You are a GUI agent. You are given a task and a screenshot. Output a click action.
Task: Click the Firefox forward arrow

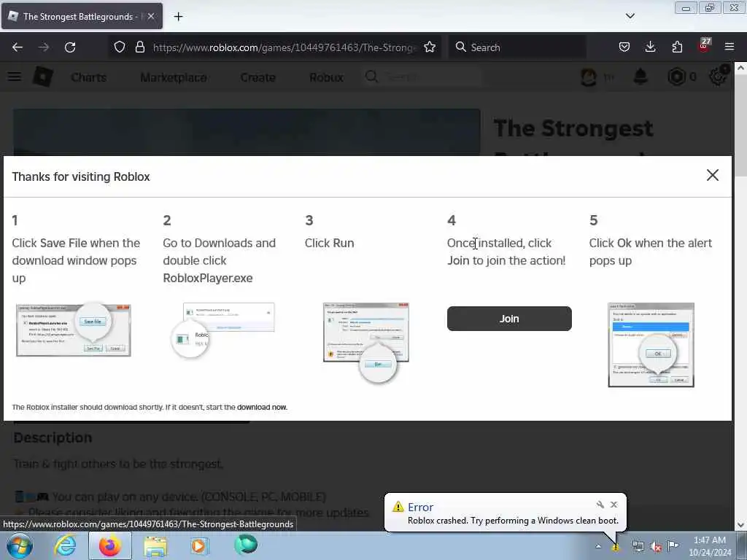[x=43, y=47]
